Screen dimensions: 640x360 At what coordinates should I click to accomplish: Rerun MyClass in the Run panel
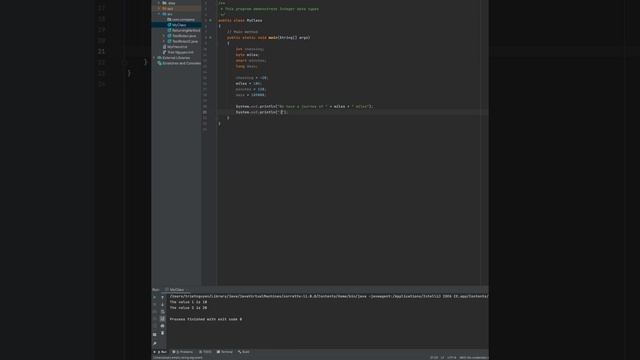(154, 297)
